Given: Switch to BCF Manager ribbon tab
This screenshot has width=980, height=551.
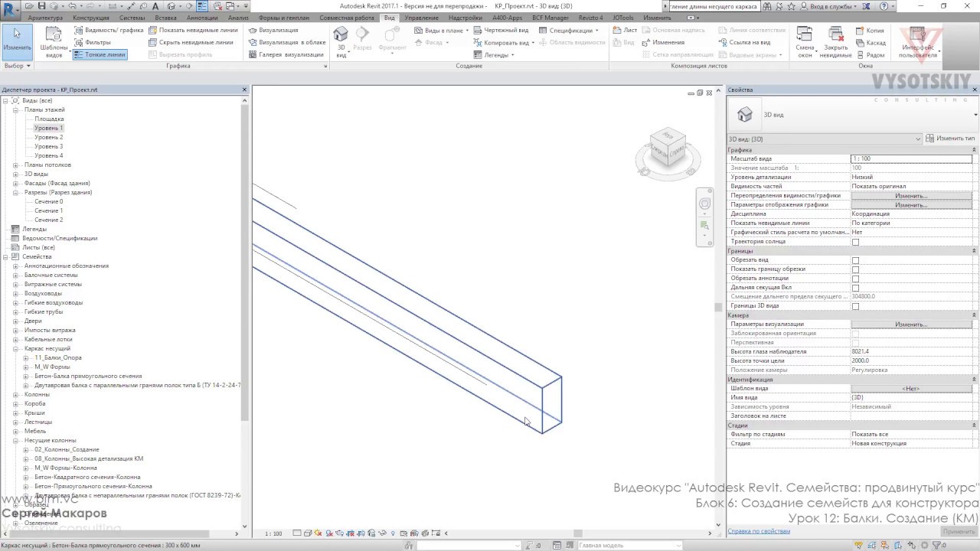Looking at the screenshot, I should 551,18.
